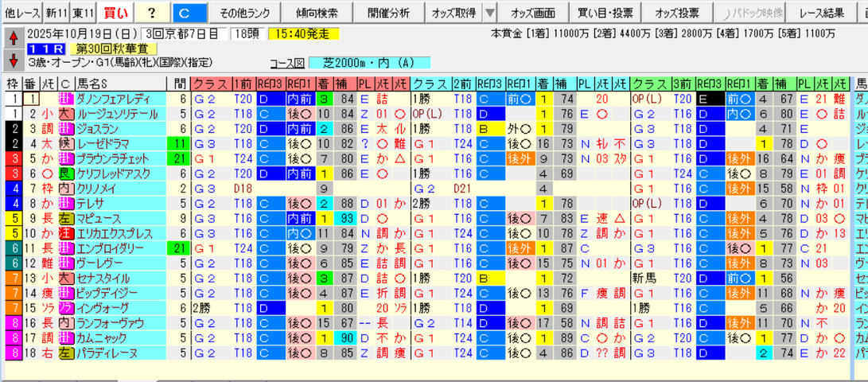868x382 pixels.
Task: Open オッズ投票
Action: 676,12
